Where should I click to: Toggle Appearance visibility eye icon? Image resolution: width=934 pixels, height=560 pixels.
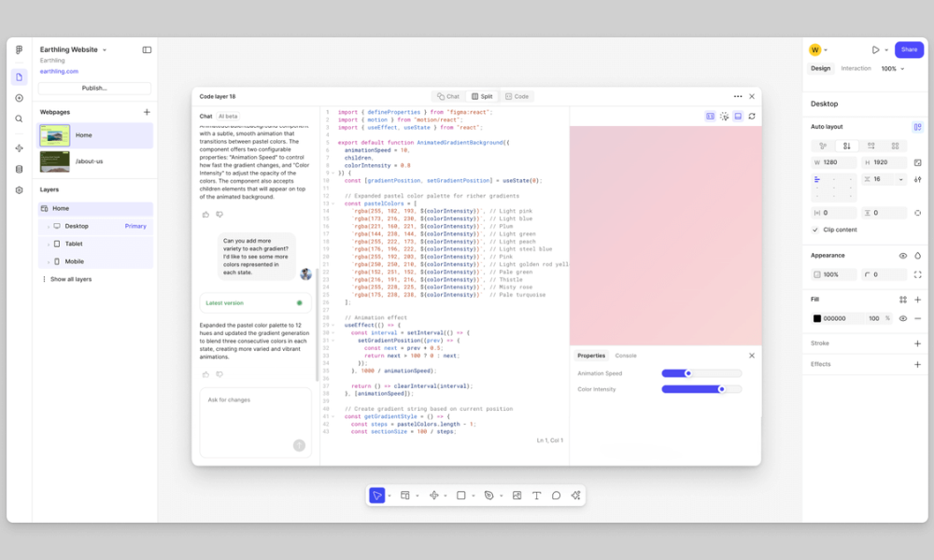pyautogui.click(x=902, y=256)
